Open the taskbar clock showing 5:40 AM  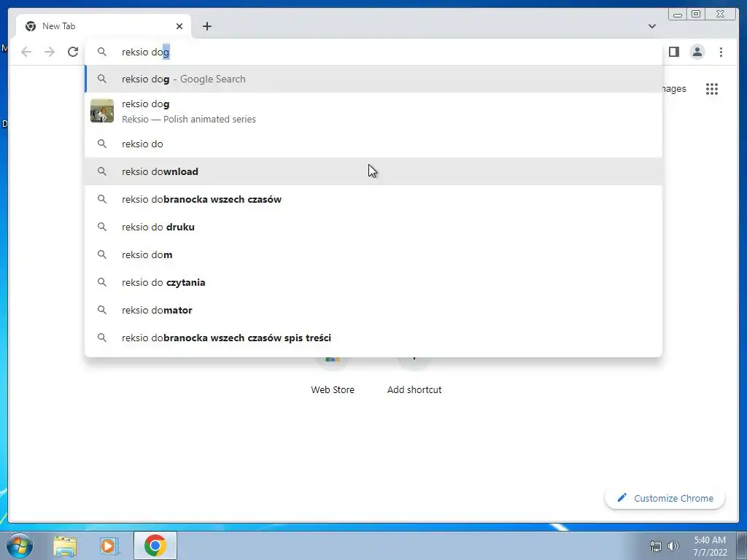pos(710,546)
